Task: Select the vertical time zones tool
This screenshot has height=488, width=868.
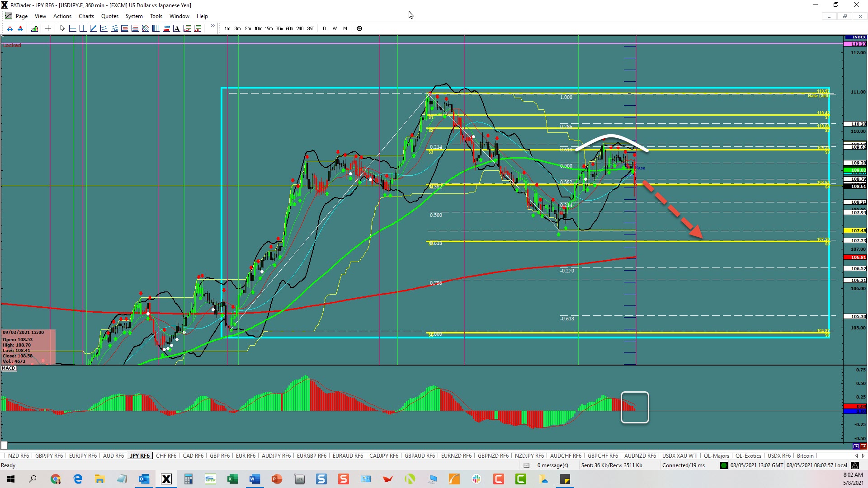Action: tap(156, 28)
